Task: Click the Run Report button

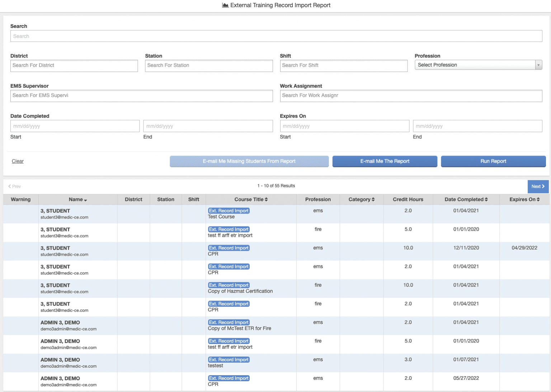Action: 493,161
